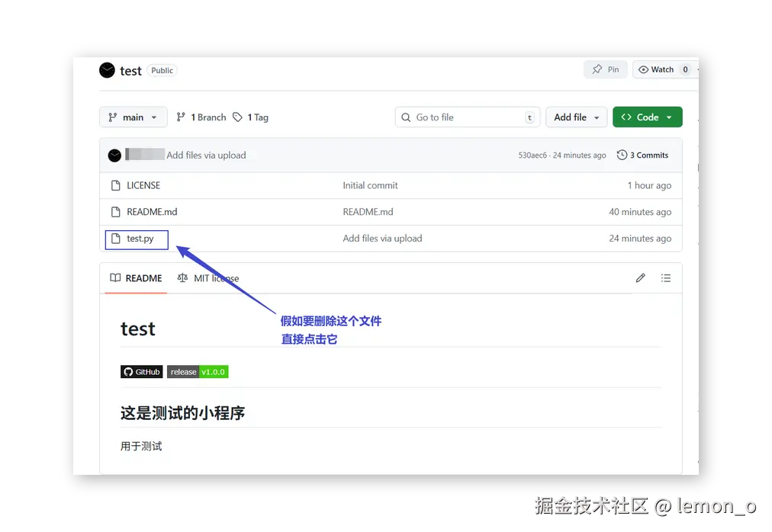772x532 pixels.
Task: Switch to the MIT license tab
Action: [x=208, y=277]
